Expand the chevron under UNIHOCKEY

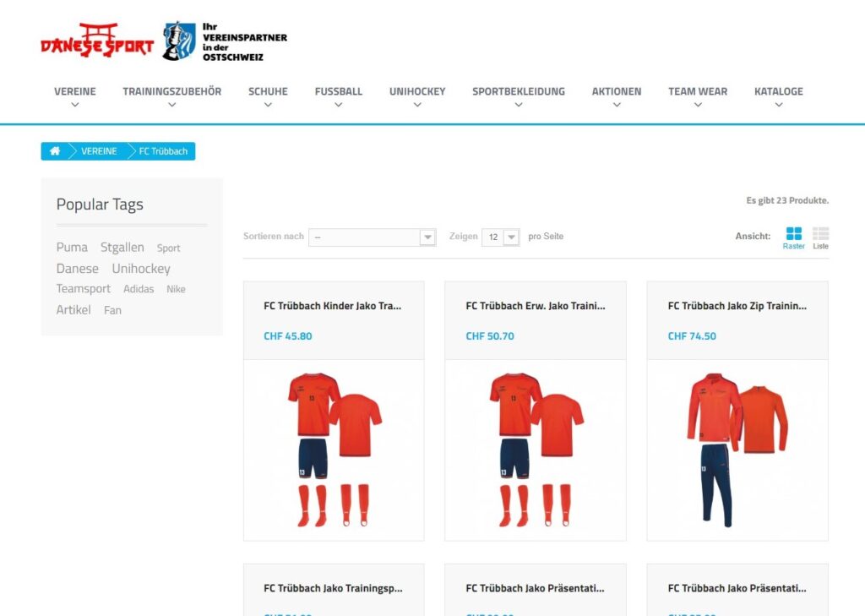click(417, 104)
